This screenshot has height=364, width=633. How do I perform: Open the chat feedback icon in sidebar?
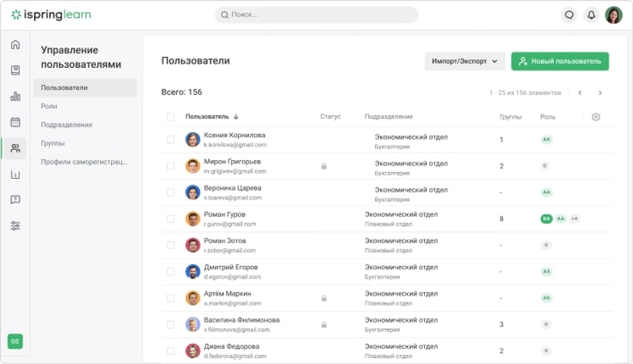pyautogui.click(x=15, y=199)
